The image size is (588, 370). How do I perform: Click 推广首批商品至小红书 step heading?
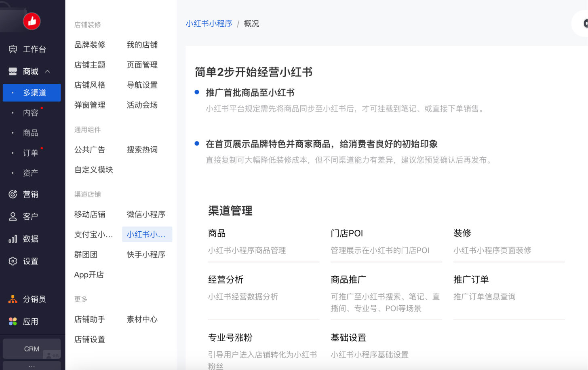click(250, 93)
